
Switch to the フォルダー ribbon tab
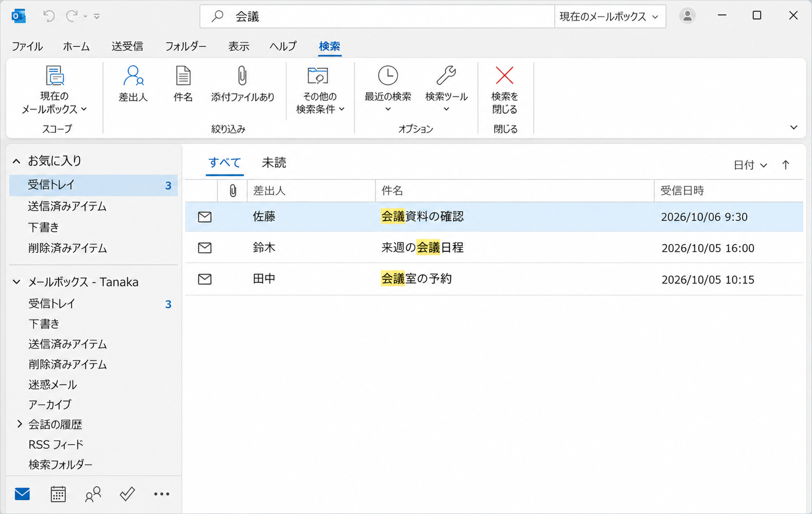point(185,46)
